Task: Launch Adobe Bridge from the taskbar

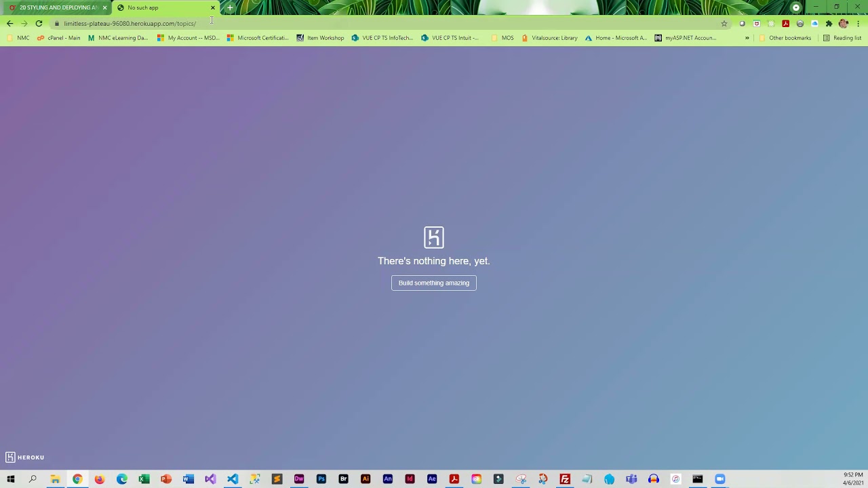Action: (343, 479)
